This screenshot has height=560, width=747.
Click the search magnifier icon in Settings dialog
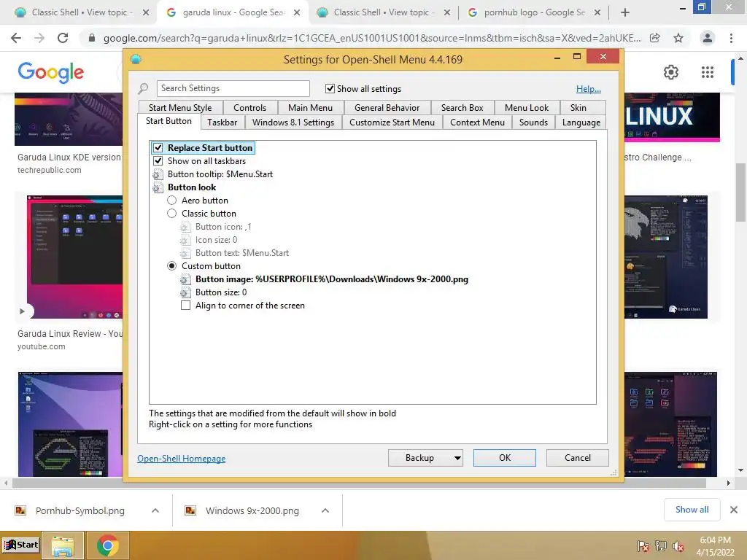[x=143, y=88]
